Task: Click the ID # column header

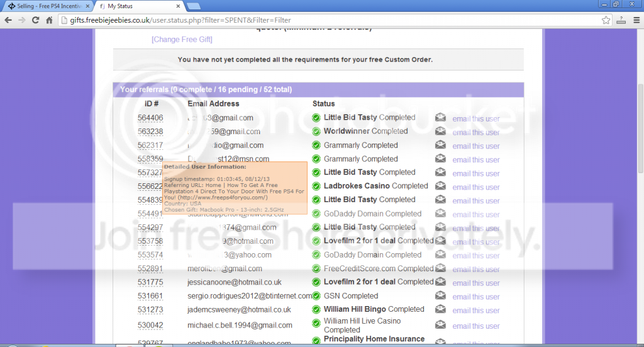Action: tap(152, 104)
